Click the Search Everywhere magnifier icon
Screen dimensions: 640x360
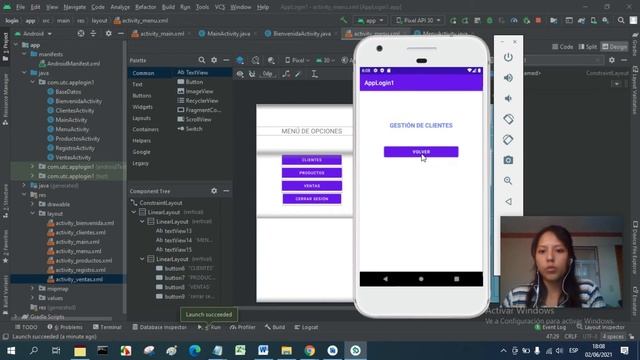(621, 20)
